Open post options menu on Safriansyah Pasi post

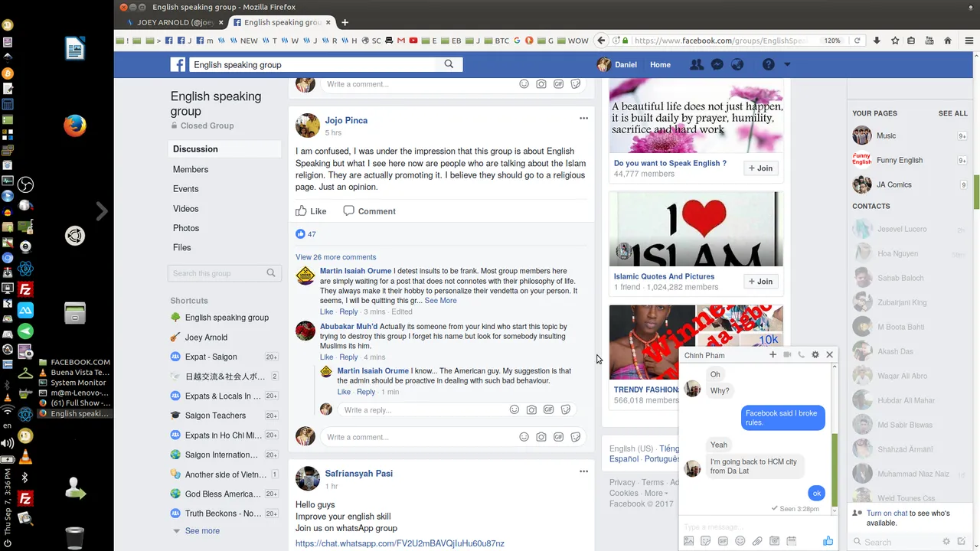[x=583, y=471]
